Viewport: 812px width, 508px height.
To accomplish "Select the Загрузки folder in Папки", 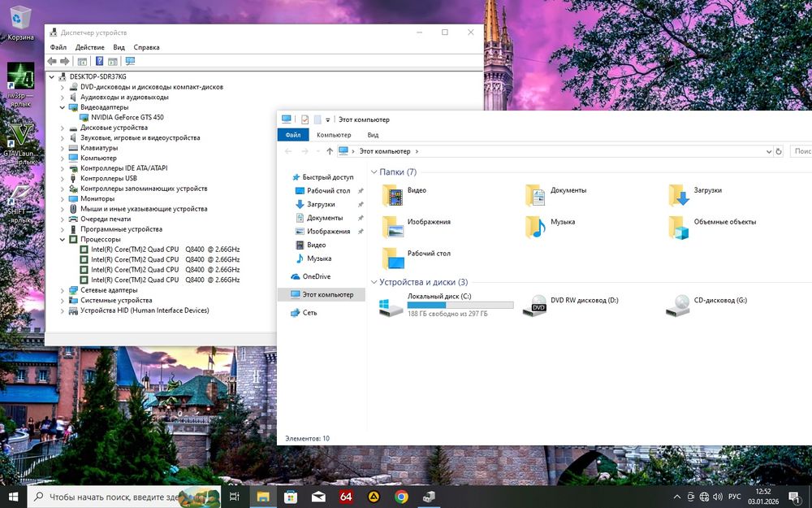I will pos(696,195).
